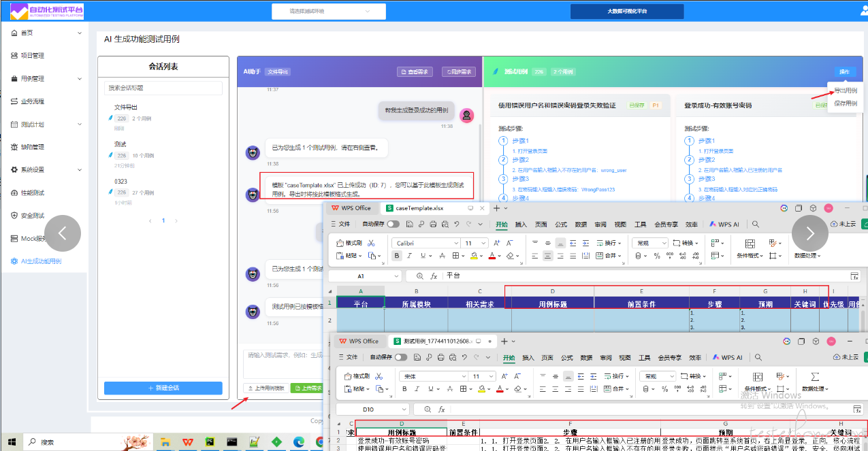Toggle 自动保存 switch in 测试用例 workbook window
The image size is (868, 451).
coord(401,357)
